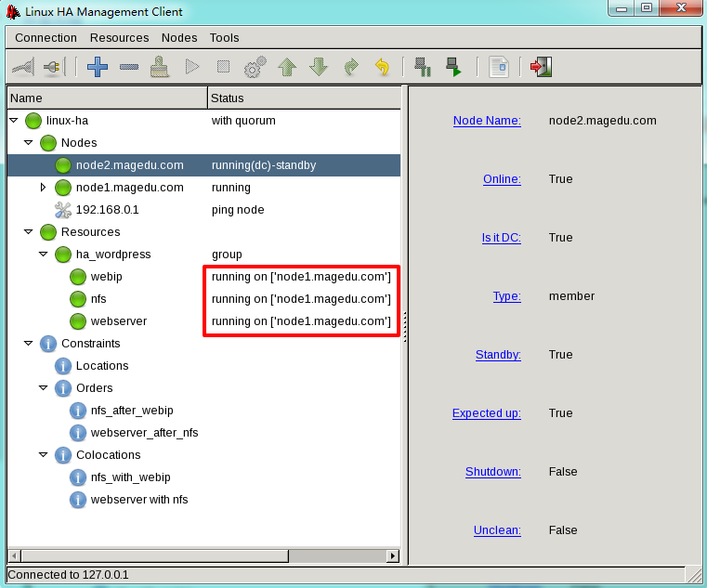The width and height of the screenshot is (707, 588).
Task: Click the blue plus add resource icon
Action: coord(98,67)
